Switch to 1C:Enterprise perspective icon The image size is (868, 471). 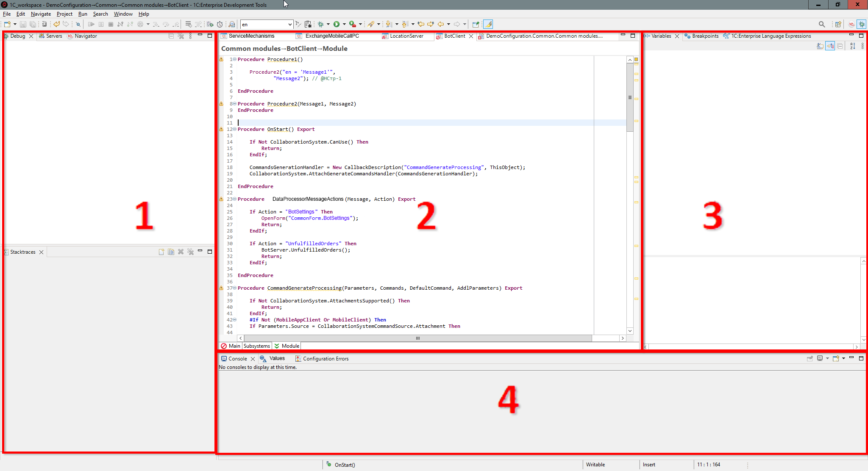point(851,24)
